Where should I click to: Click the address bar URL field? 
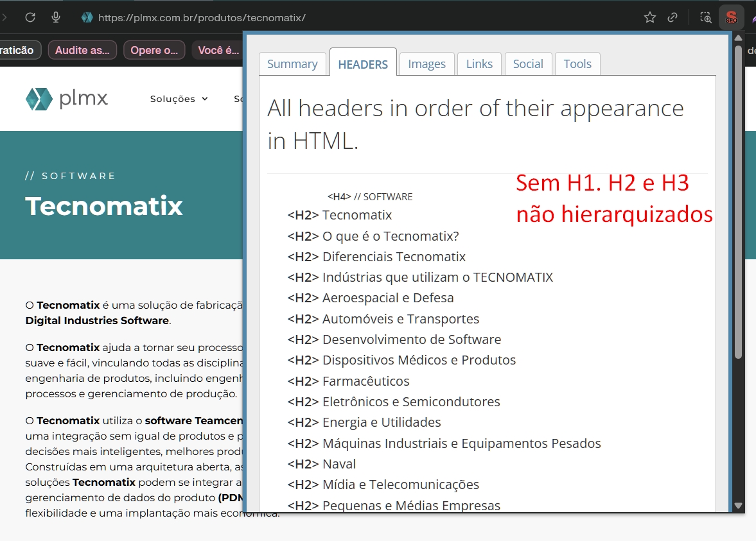202,18
